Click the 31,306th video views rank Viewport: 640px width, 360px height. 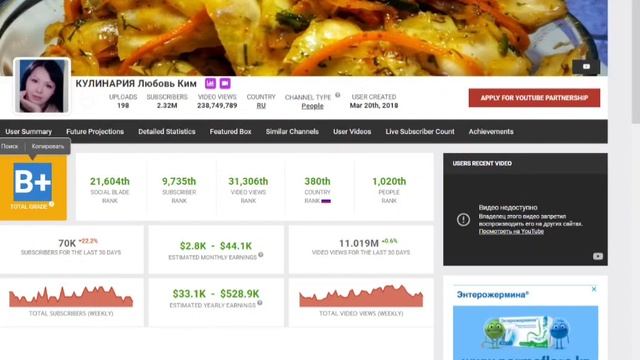[x=248, y=181]
